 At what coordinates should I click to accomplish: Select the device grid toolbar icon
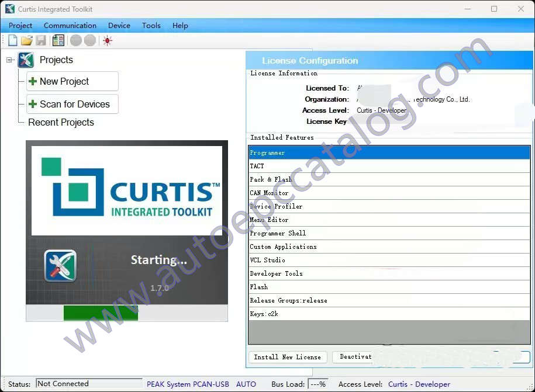click(57, 40)
